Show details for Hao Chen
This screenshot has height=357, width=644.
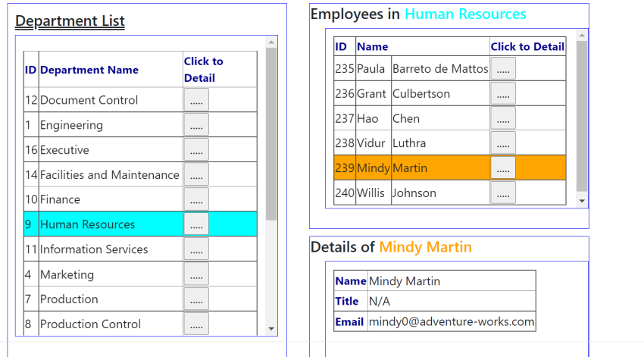(x=503, y=118)
